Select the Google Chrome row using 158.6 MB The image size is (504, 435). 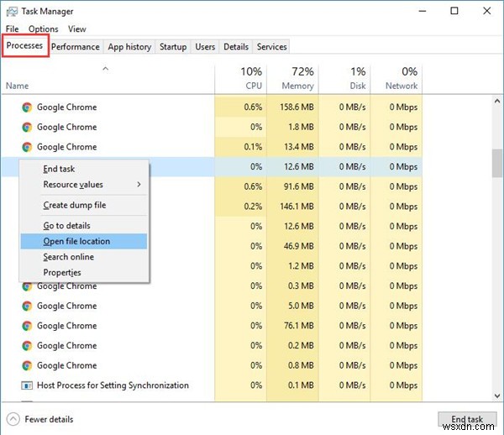point(213,107)
